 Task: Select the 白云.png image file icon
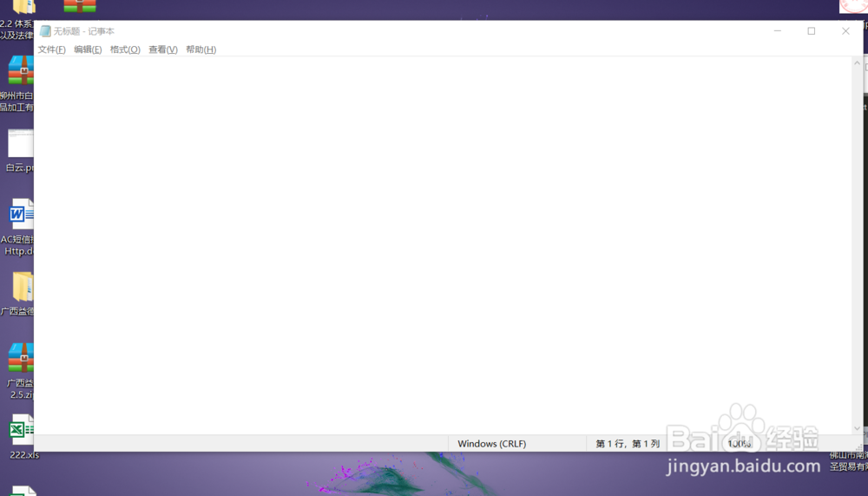pos(20,149)
